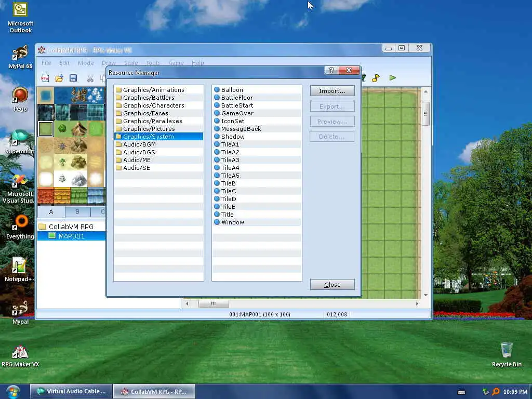Image resolution: width=532 pixels, height=399 pixels.
Task: Select Graphics/Parallaxes folder
Action: 158,121
